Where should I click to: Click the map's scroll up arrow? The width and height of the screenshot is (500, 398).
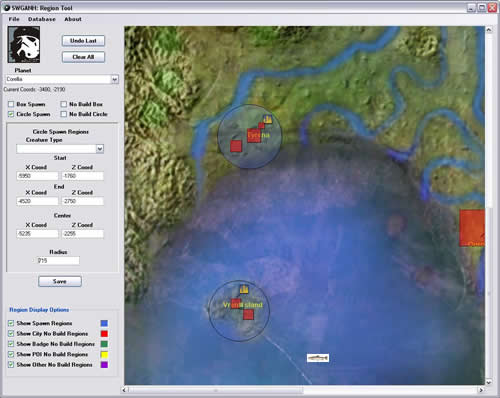[x=489, y=30]
